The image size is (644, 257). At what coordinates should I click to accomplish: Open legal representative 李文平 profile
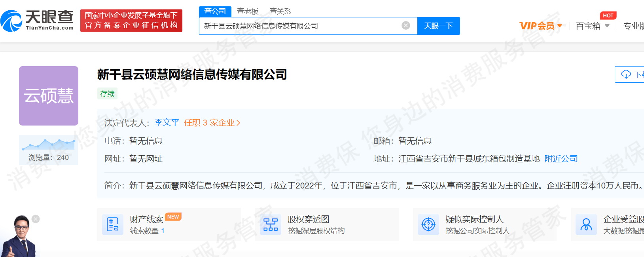tap(167, 123)
